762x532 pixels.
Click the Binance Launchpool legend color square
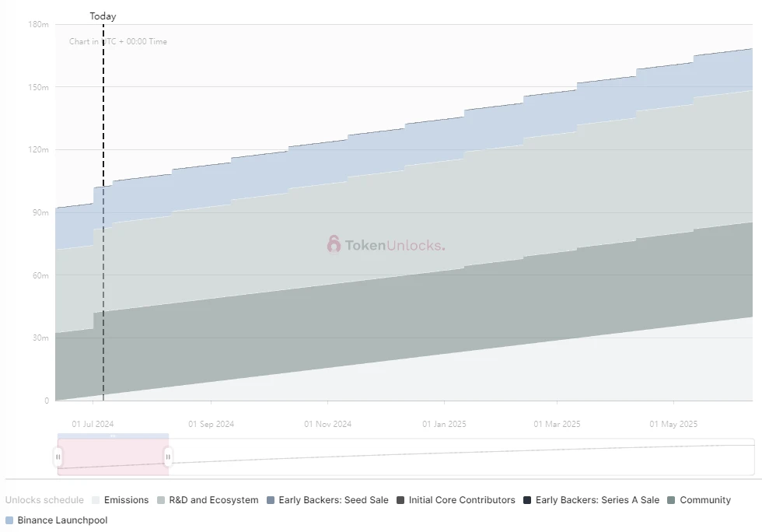click(x=10, y=520)
